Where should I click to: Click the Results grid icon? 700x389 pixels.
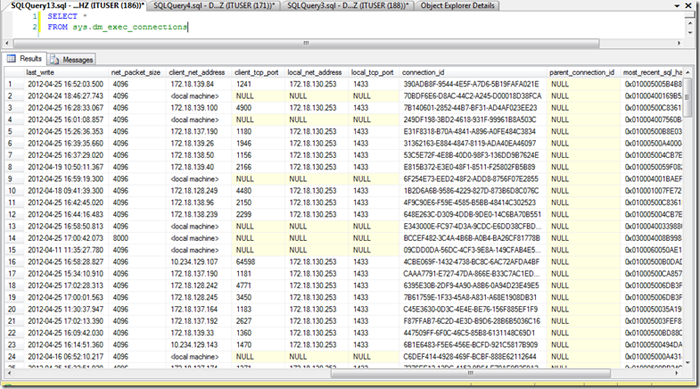[11, 59]
